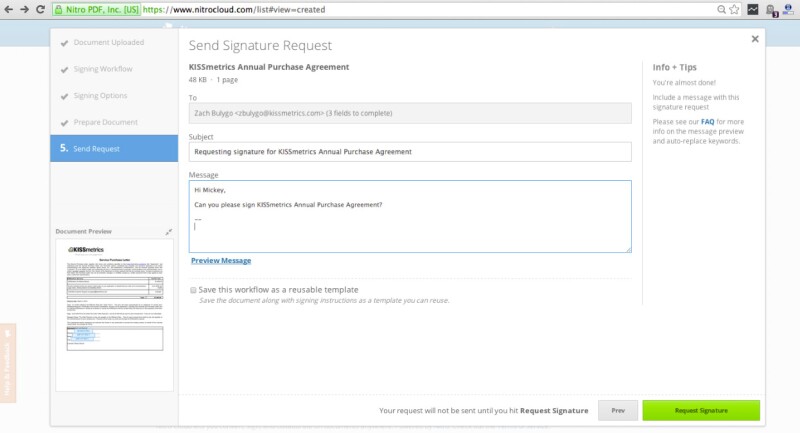Open the Signing Options step
Image resolution: width=800 pixels, height=433 pixels.
pos(101,96)
